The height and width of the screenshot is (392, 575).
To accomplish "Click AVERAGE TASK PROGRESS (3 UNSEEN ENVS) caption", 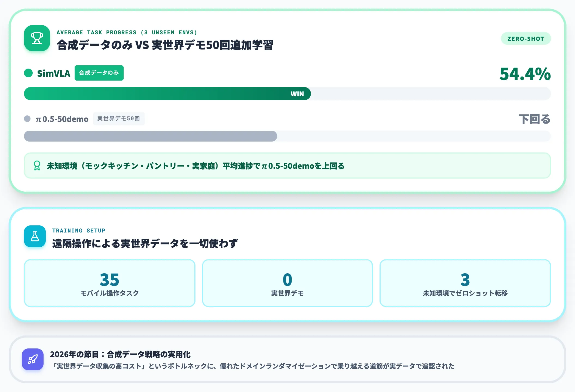I will (x=127, y=32).
